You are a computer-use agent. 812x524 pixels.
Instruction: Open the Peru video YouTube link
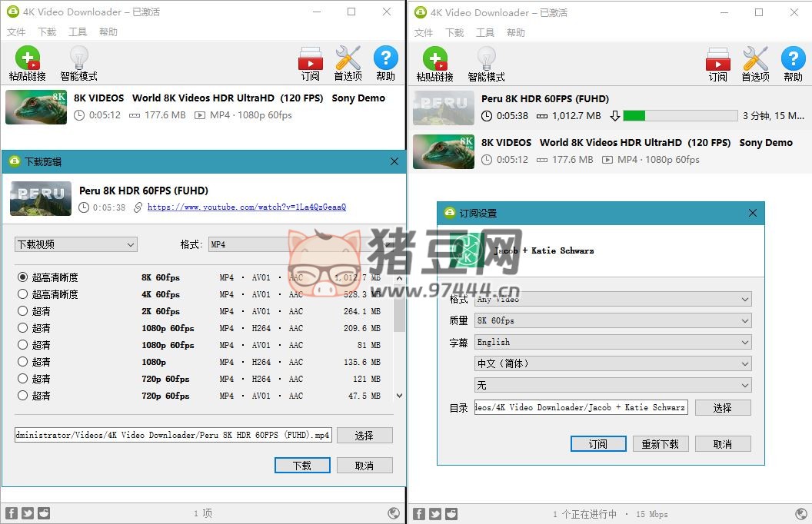[246, 207]
